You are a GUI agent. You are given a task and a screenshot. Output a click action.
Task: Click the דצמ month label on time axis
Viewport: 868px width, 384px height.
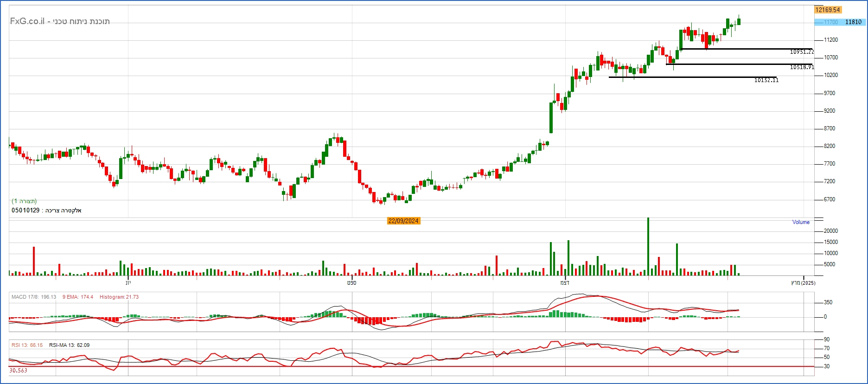565,283
